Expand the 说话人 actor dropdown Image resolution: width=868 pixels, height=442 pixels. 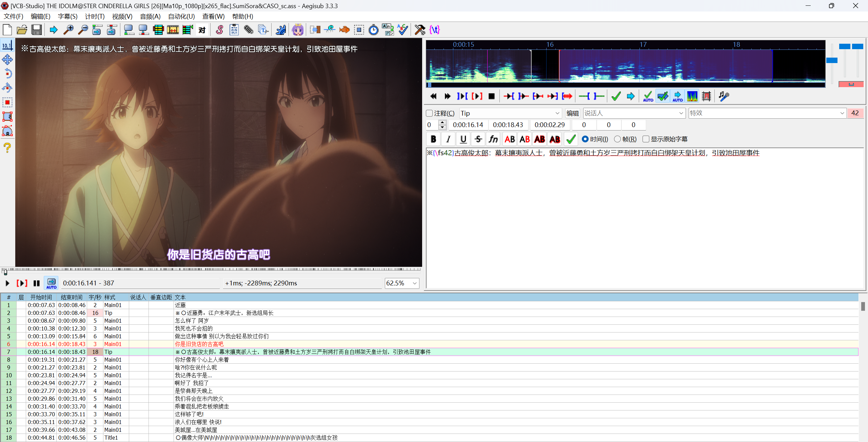coord(681,113)
